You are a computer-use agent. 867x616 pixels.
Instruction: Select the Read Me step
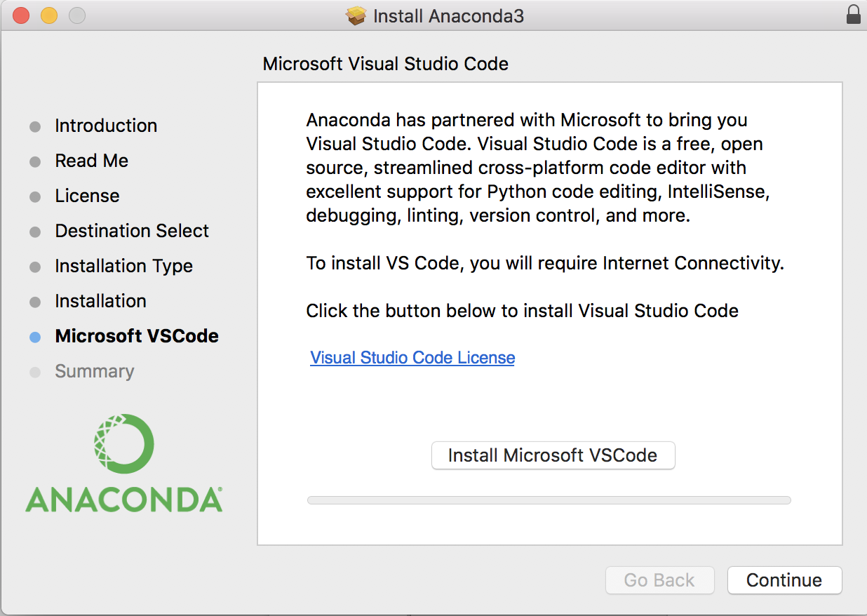coord(91,161)
